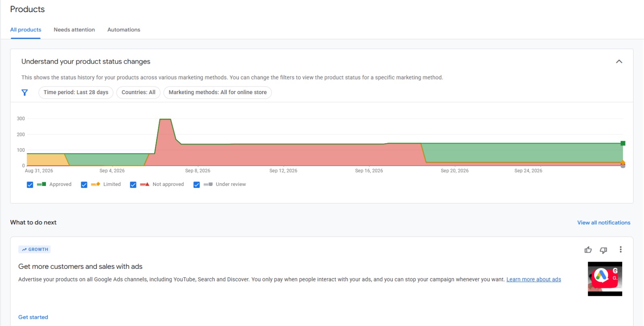Open the Time period: Last 28 days filter
Viewport: 644px width, 326px height.
click(x=76, y=93)
